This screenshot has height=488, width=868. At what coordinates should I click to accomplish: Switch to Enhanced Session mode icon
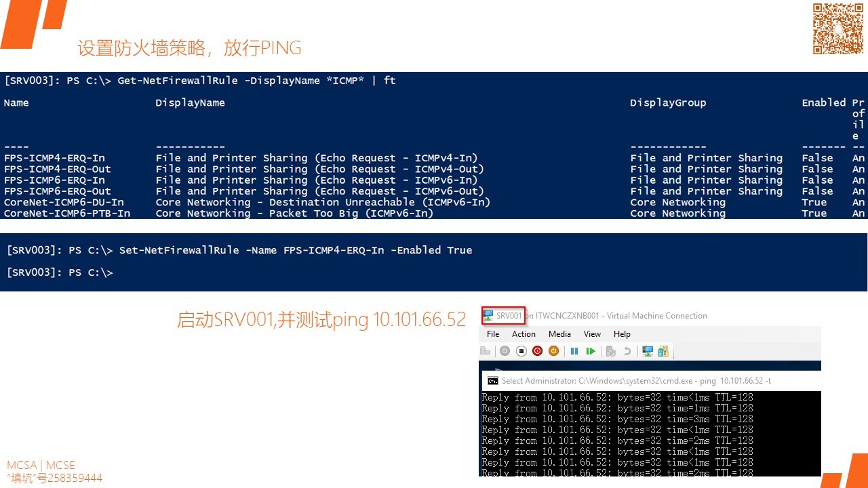pos(648,351)
